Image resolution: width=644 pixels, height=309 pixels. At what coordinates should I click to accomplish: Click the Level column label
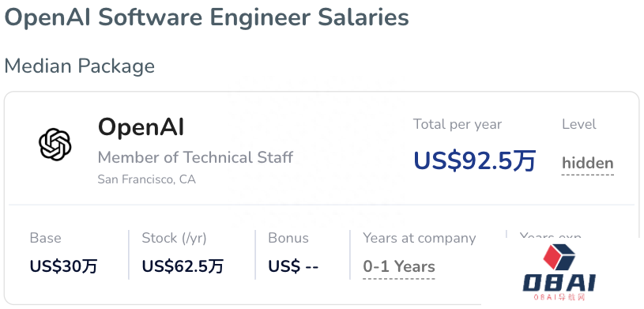579,124
